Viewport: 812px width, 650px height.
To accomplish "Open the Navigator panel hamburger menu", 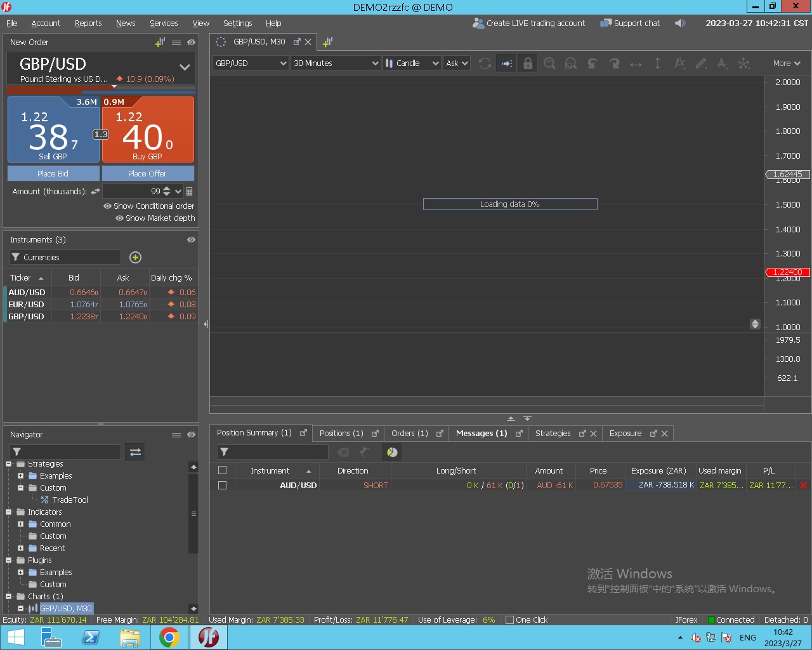I will pos(176,435).
